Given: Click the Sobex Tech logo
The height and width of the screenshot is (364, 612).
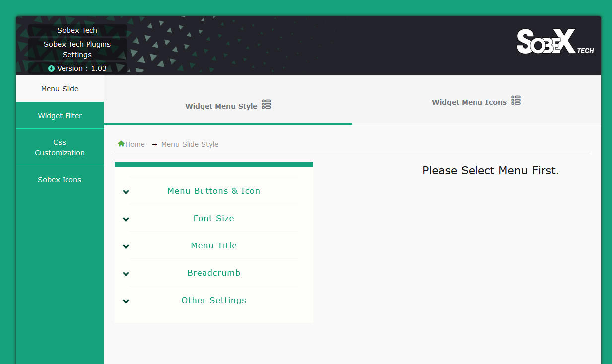Looking at the screenshot, I should coord(555,42).
